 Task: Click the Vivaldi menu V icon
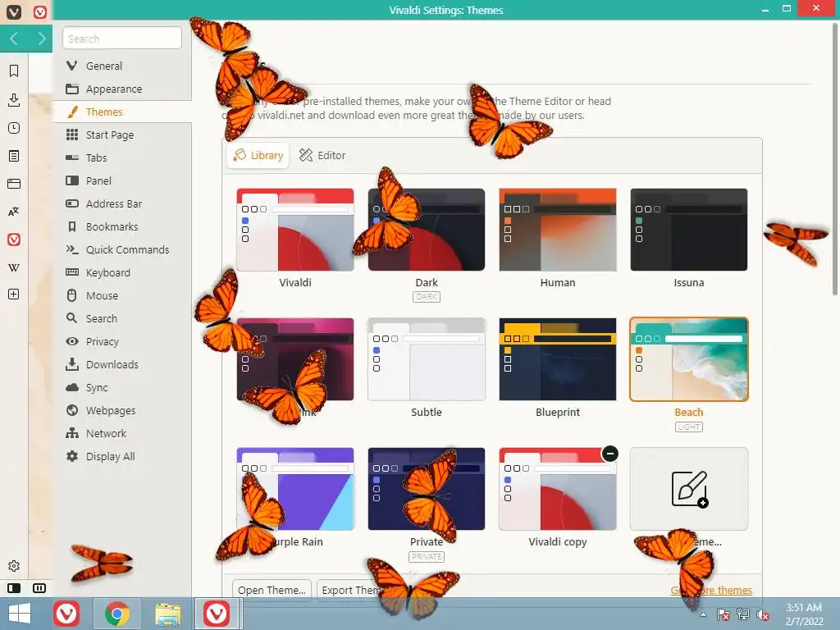[x=14, y=11]
